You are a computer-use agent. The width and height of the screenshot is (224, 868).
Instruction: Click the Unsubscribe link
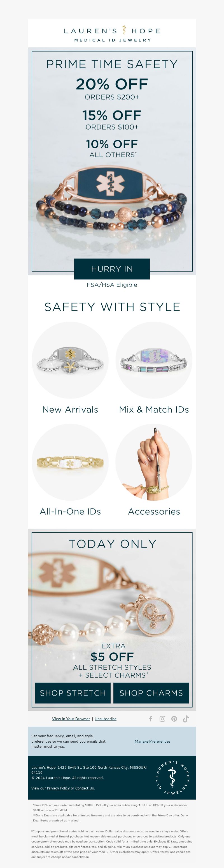coord(106,719)
